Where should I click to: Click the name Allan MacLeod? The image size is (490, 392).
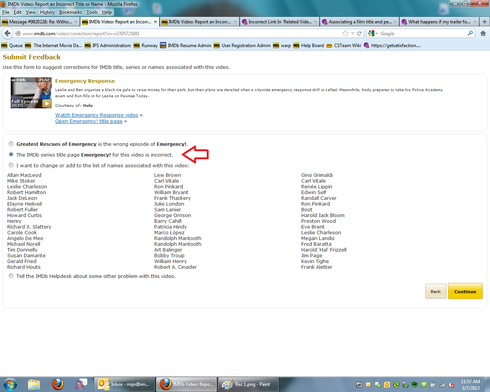click(24, 175)
